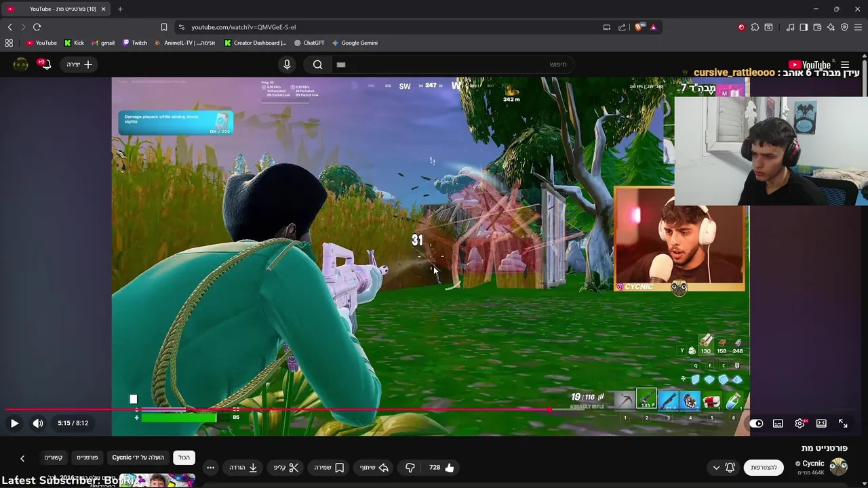
Task: Share this page via the share icon
Action: point(622,27)
